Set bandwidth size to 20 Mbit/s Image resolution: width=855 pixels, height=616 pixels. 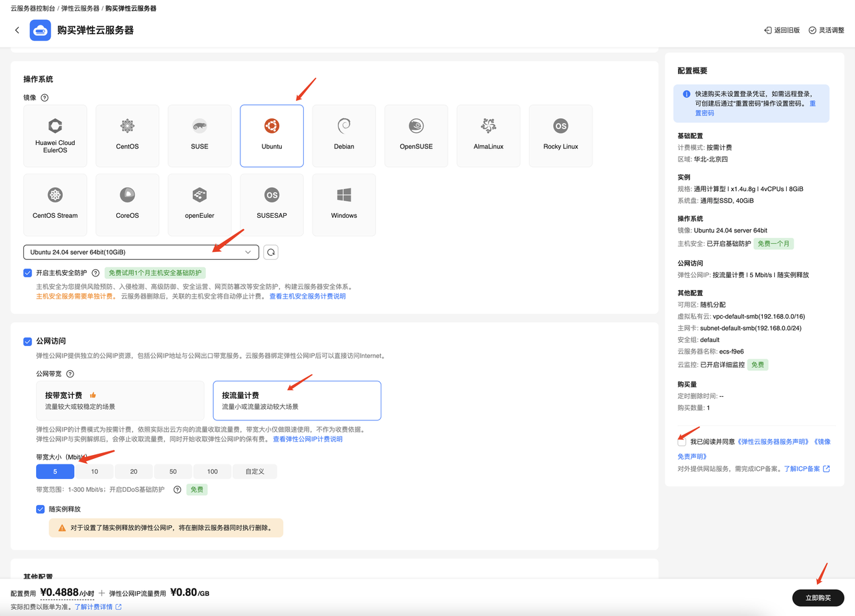[x=134, y=471]
